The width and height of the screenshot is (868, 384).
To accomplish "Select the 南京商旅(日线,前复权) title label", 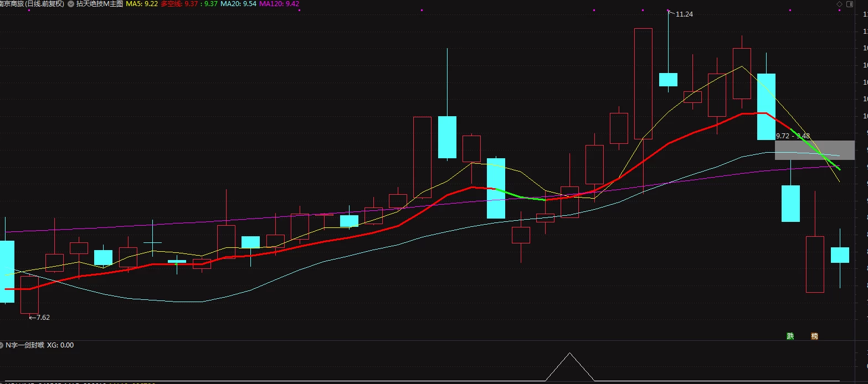I will (x=32, y=4).
